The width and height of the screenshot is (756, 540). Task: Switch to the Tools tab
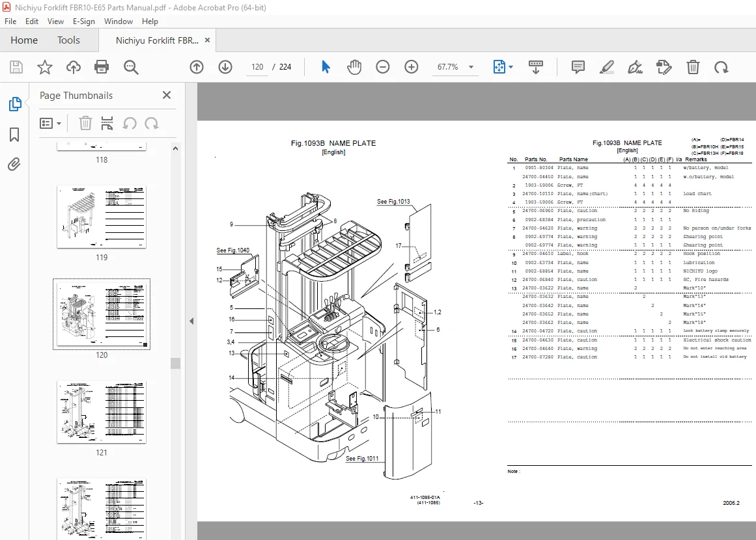[68, 40]
